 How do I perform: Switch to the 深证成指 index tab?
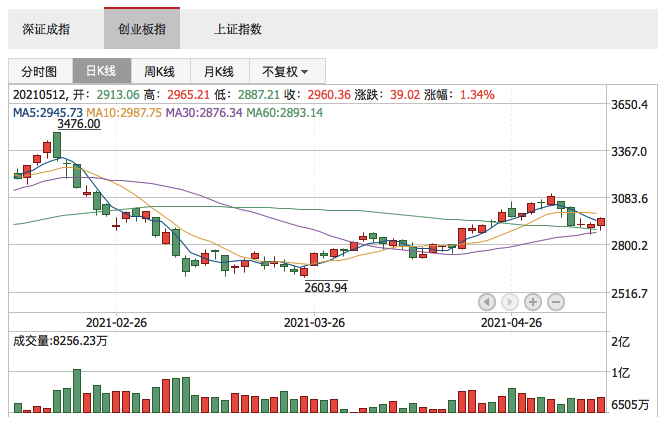[x=46, y=29]
